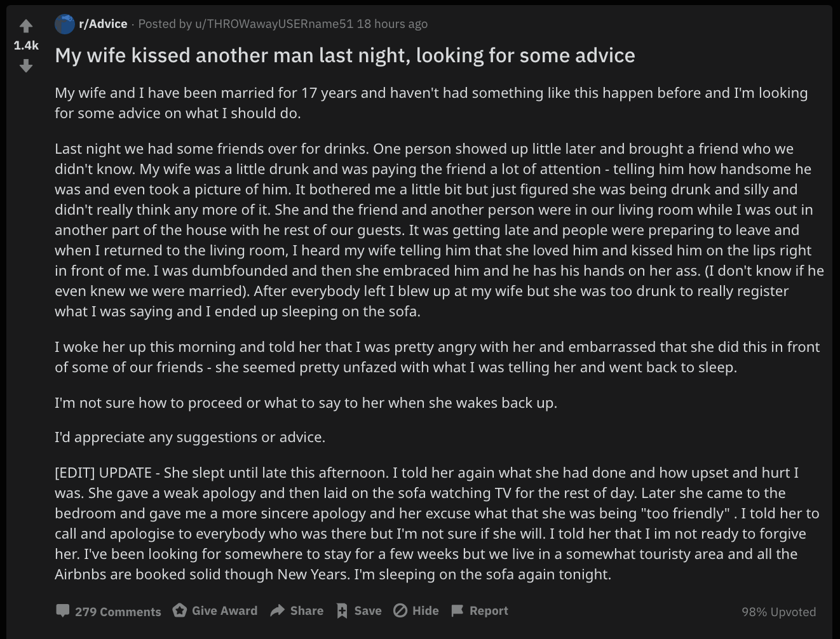Click the Hide circle-slash icon

pos(400,610)
